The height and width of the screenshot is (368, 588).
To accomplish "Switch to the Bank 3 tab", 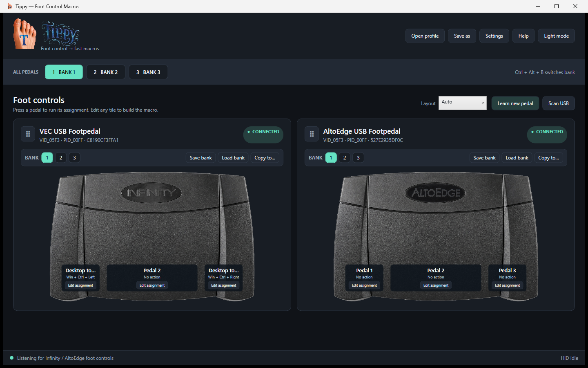I will tap(148, 72).
